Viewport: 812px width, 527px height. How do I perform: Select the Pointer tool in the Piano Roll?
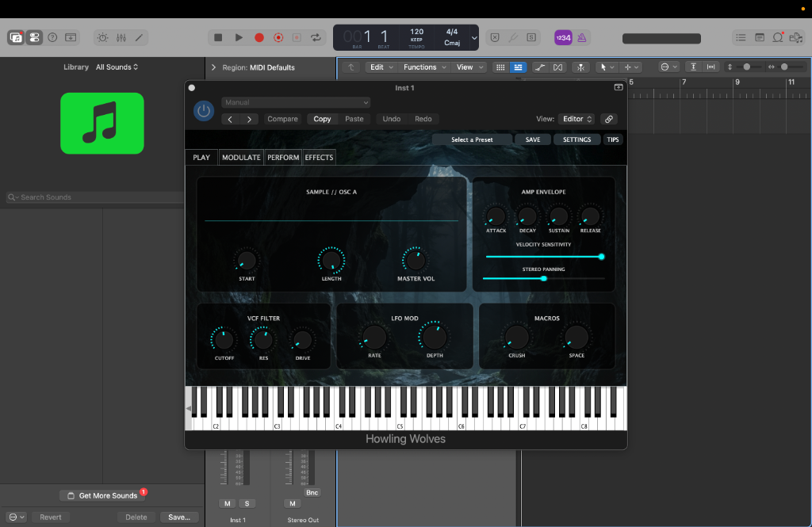click(603, 67)
